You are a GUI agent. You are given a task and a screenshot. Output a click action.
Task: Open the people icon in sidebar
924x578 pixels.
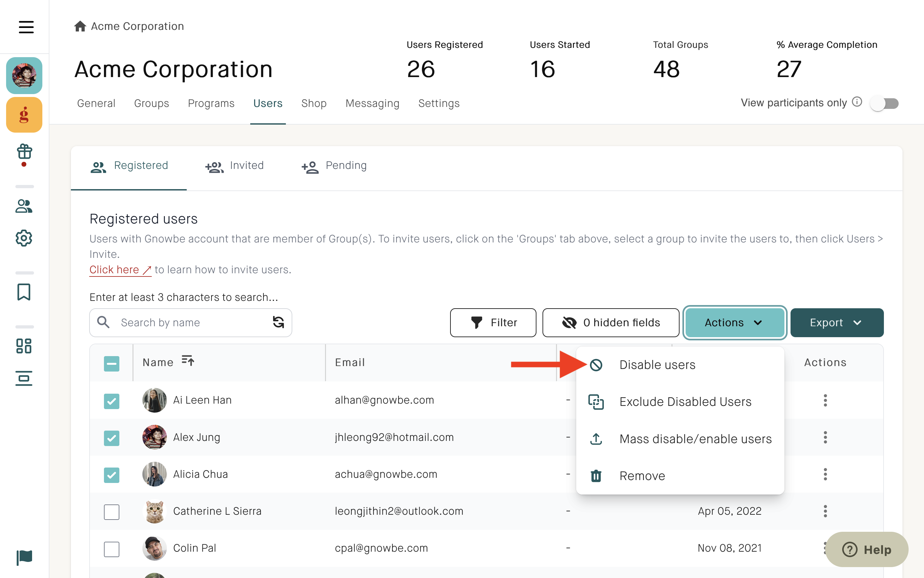(24, 206)
